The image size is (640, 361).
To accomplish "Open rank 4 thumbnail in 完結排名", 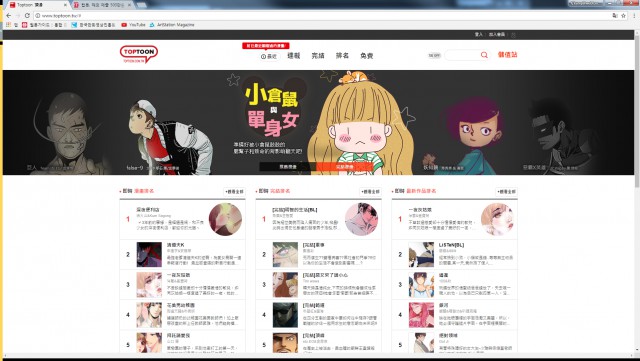I will 285,315.
